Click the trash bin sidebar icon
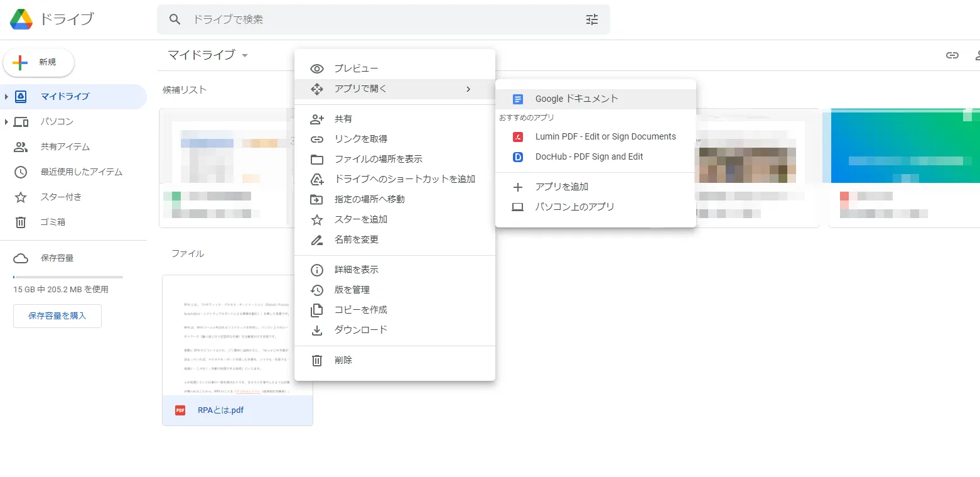Image resolution: width=980 pixels, height=477 pixels. point(21,222)
